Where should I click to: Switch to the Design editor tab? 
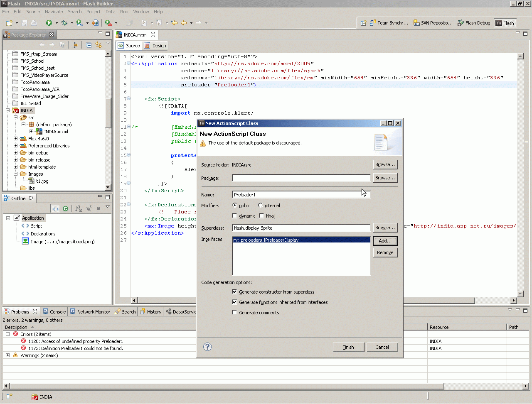tap(155, 46)
